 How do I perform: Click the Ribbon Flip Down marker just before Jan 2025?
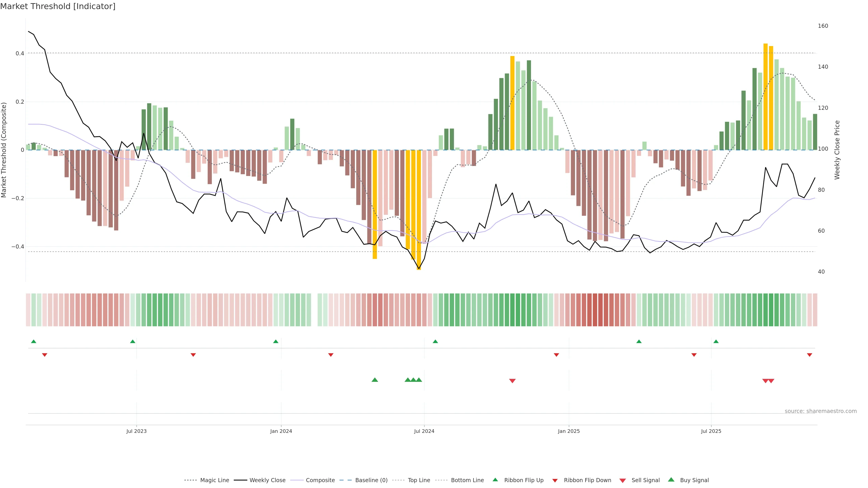click(556, 355)
